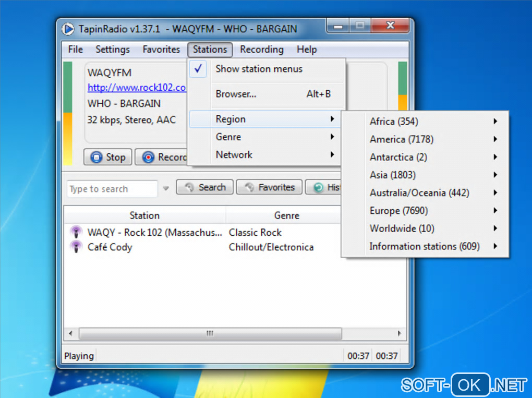Click the History button label
Viewport: 532px width, 398px height.
tap(333, 187)
